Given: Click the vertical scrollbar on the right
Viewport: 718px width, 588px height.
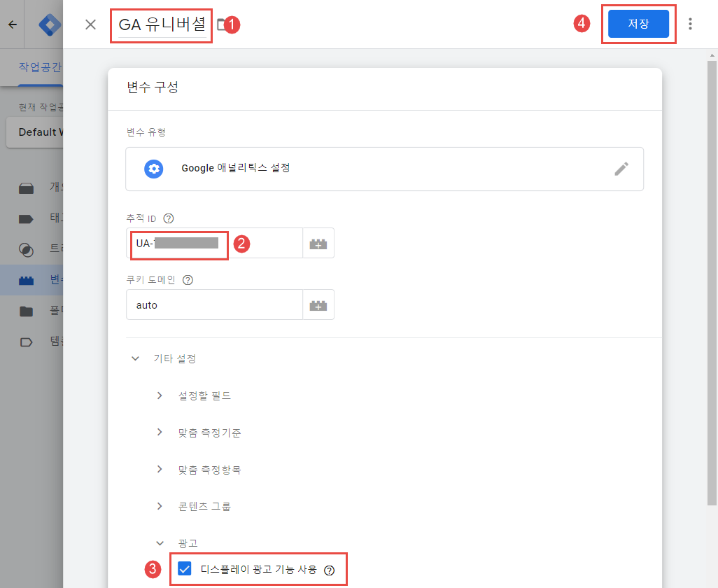Looking at the screenshot, I should click(712, 284).
